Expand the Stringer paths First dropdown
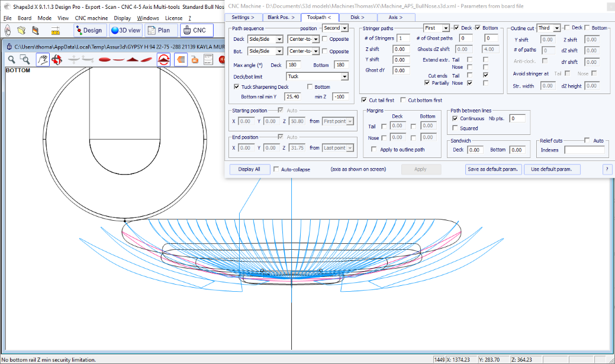615x364 pixels. point(445,28)
